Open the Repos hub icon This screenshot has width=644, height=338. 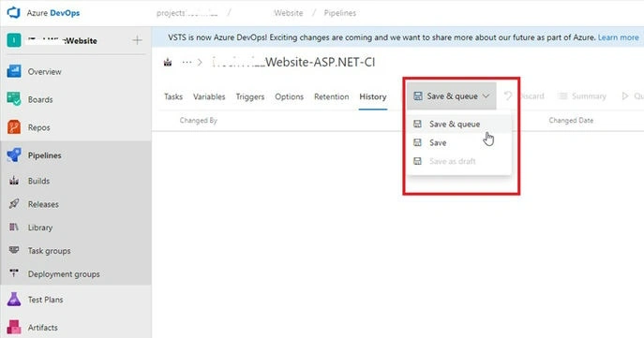tap(14, 127)
